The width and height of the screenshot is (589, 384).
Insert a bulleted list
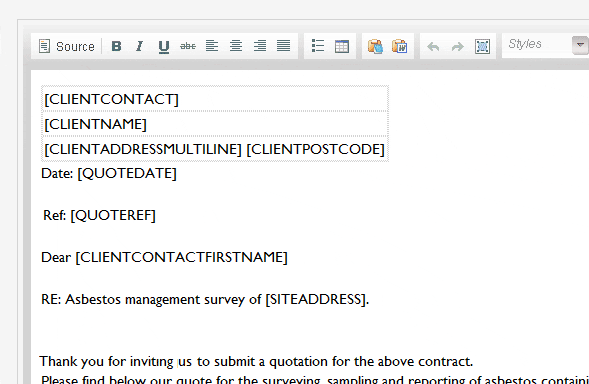pos(318,46)
